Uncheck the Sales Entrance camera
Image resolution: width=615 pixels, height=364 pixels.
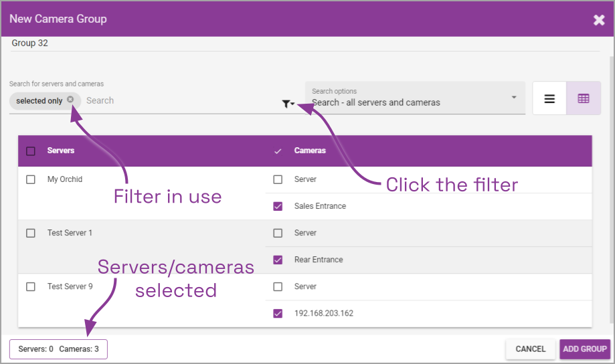pyautogui.click(x=278, y=207)
